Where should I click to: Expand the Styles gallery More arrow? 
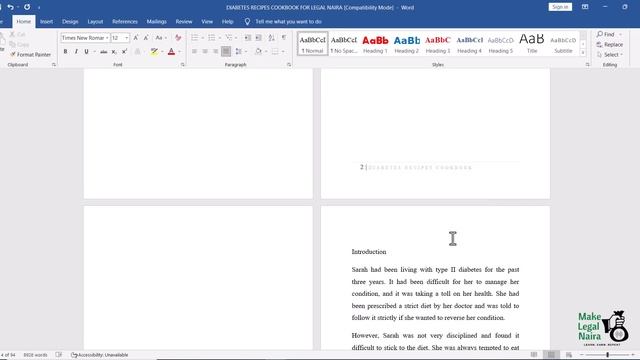(x=583, y=53)
